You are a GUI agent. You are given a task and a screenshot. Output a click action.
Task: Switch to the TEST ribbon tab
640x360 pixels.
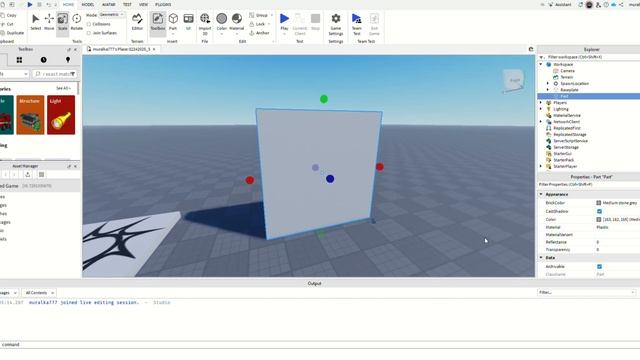[127, 4]
